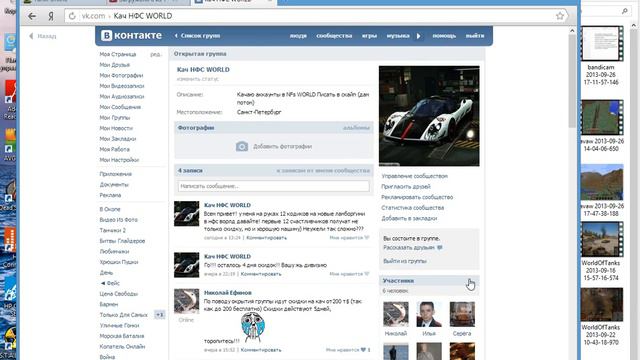Image resolution: width=640 pixels, height=360 pixels.
Task: Open Мои Сообщения in left menu
Action: 120,107
